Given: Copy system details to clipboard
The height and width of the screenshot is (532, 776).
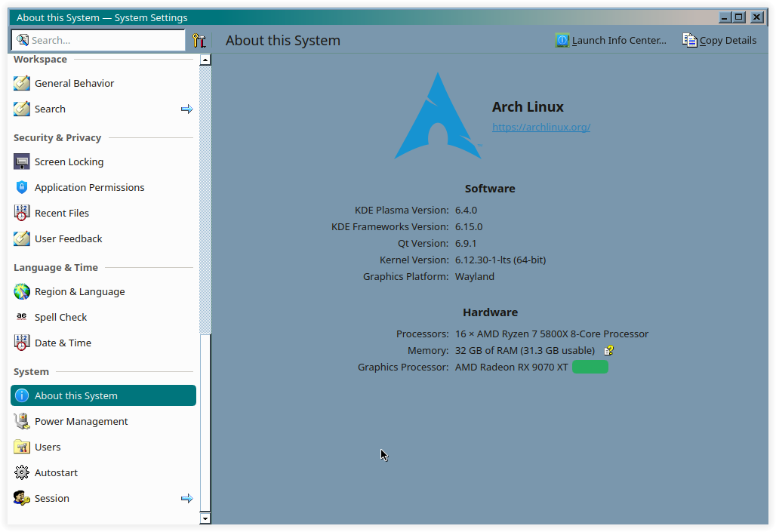Looking at the screenshot, I should point(719,40).
